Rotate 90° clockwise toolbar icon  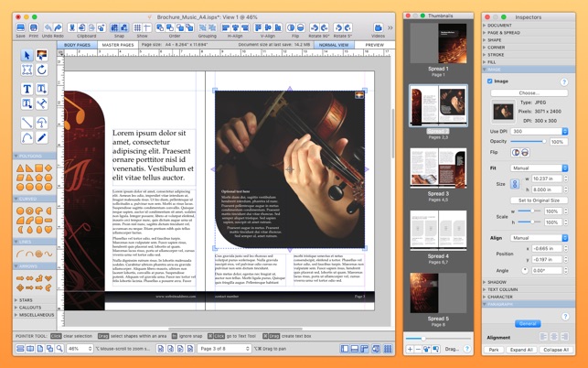pyautogui.click(x=324, y=27)
